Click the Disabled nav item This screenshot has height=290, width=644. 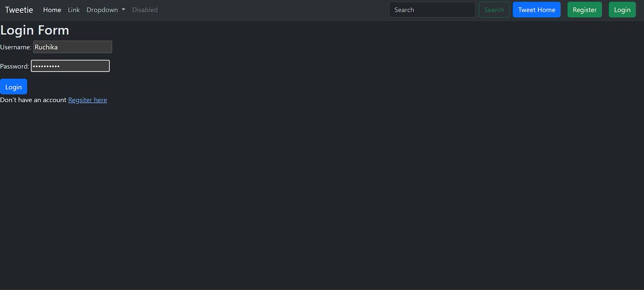tap(145, 10)
